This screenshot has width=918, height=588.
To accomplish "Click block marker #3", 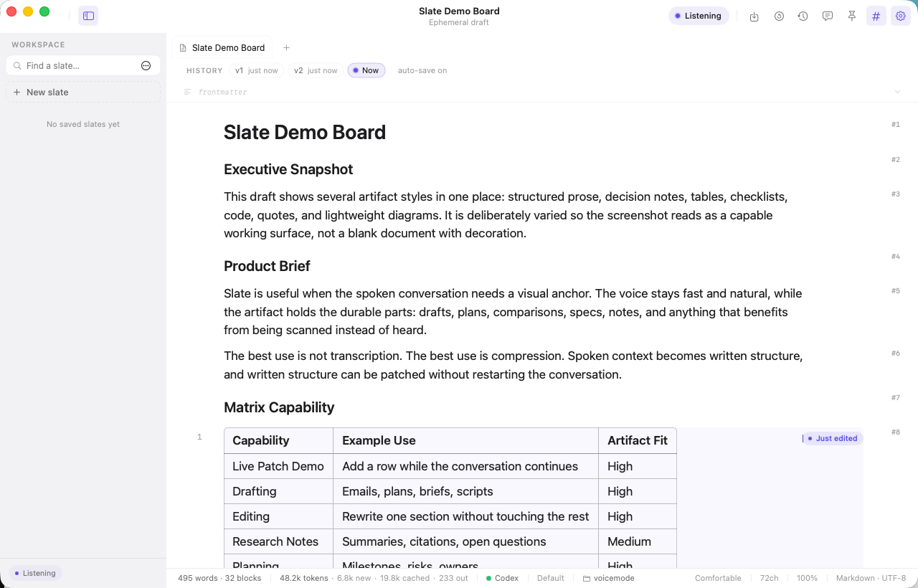I will pyautogui.click(x=896, y=194).
